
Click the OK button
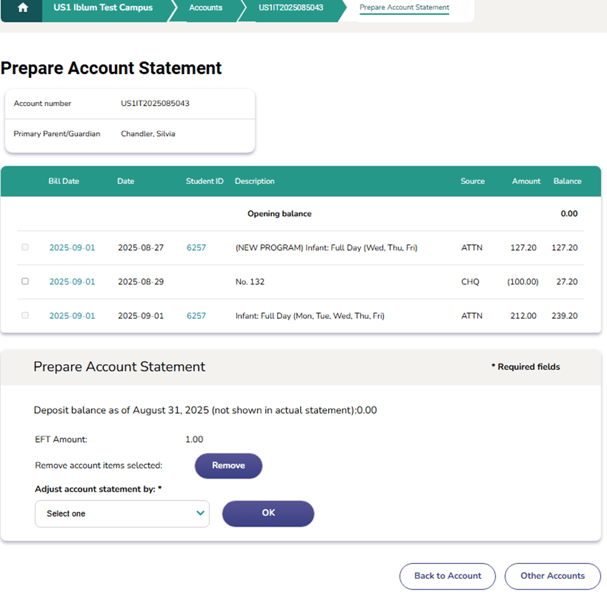pos(268,514)
